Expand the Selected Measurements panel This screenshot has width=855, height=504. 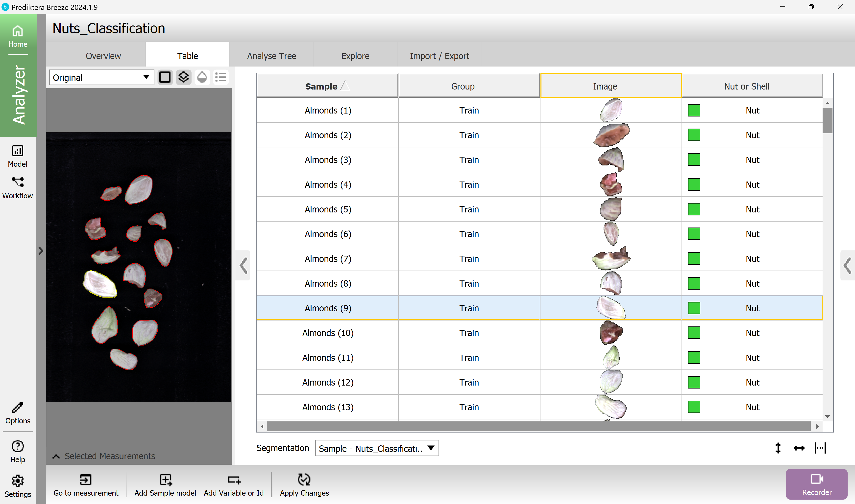(56, 456)
